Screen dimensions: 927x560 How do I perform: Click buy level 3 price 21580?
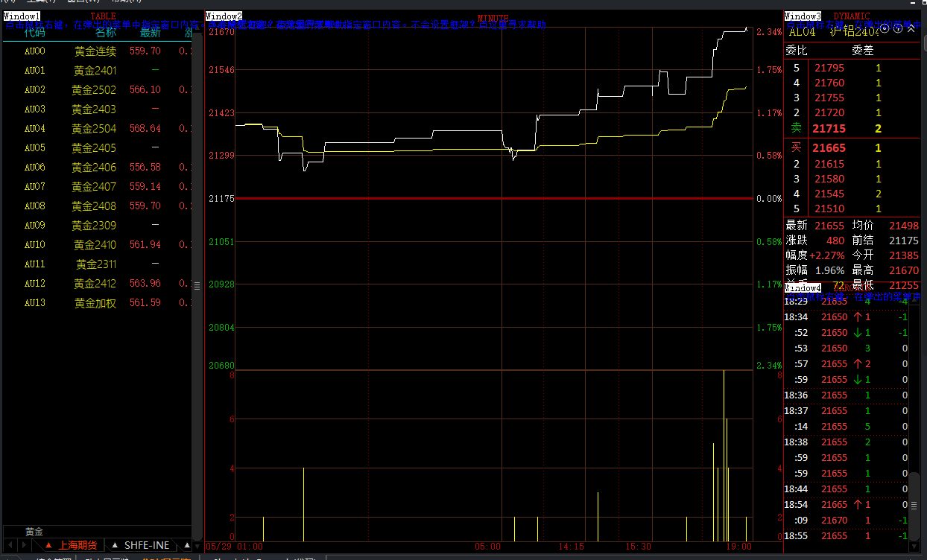pyautogui.click(x=829, y=179)
